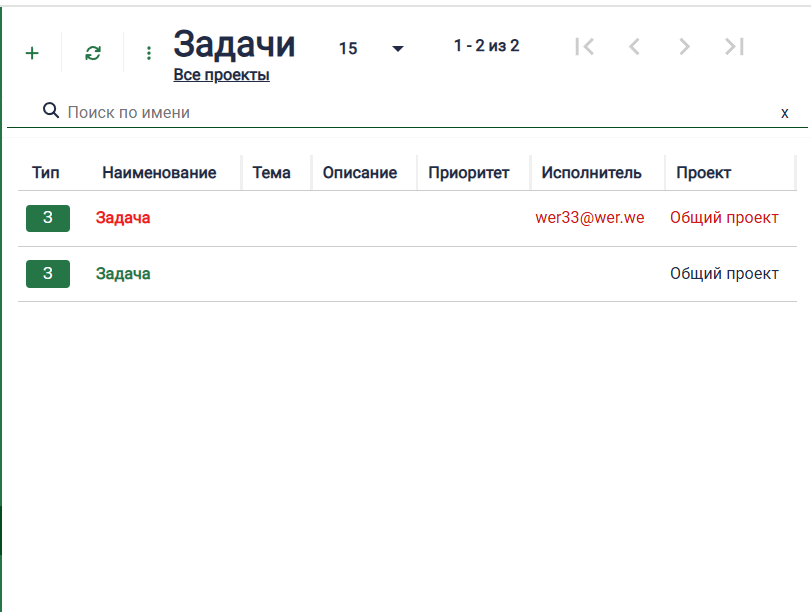Go to the next page of tasks
This screenshot has height=612, width=811.
pyautogui.click(x=684, y=46)
